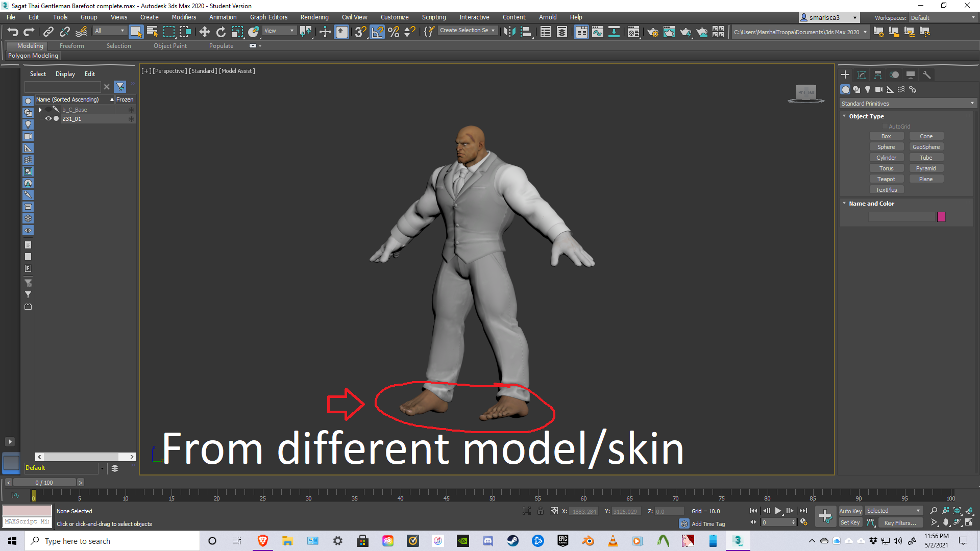Viewport: 980px width, 551px height.
Task: Activate the Select and Scale tool
Action: click(x=237, y=32)
